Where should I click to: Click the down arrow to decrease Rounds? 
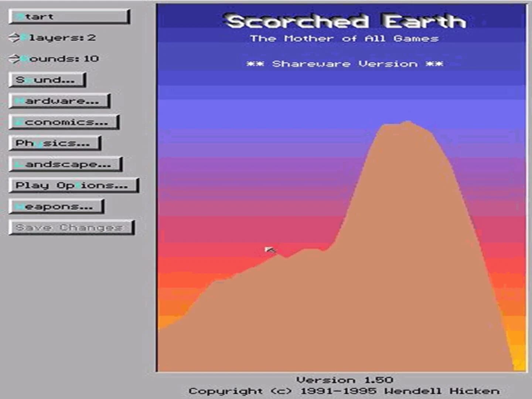[14, 61]
